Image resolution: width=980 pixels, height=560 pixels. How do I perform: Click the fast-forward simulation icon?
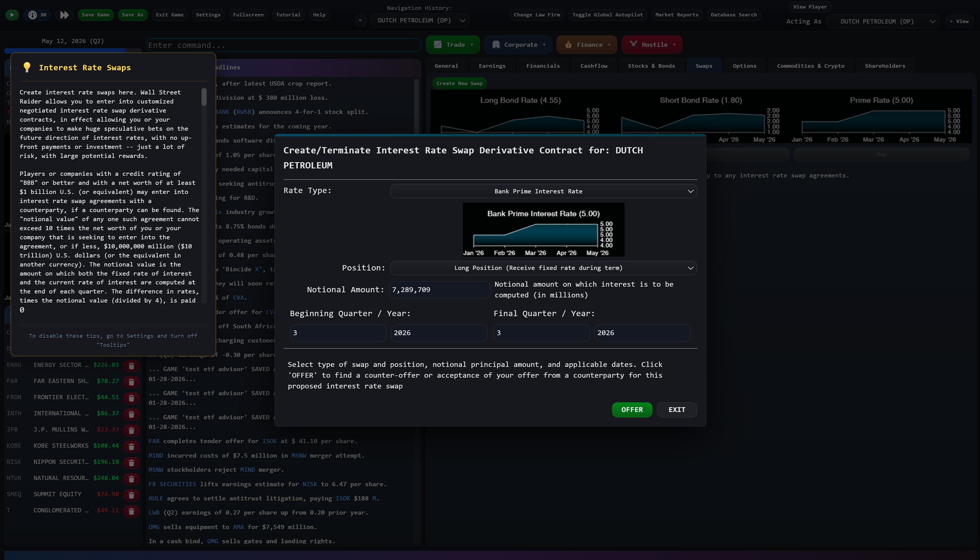[x=64, y=15]
